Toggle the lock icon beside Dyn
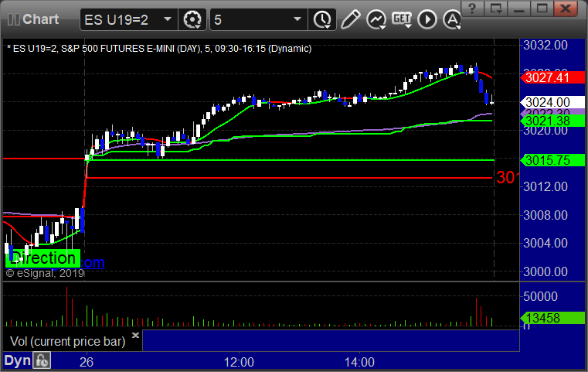588x372 pixels. point(42,360)
